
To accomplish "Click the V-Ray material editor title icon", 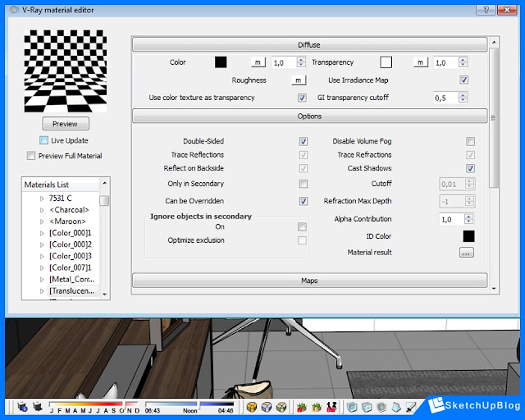I will coord(15,10).
